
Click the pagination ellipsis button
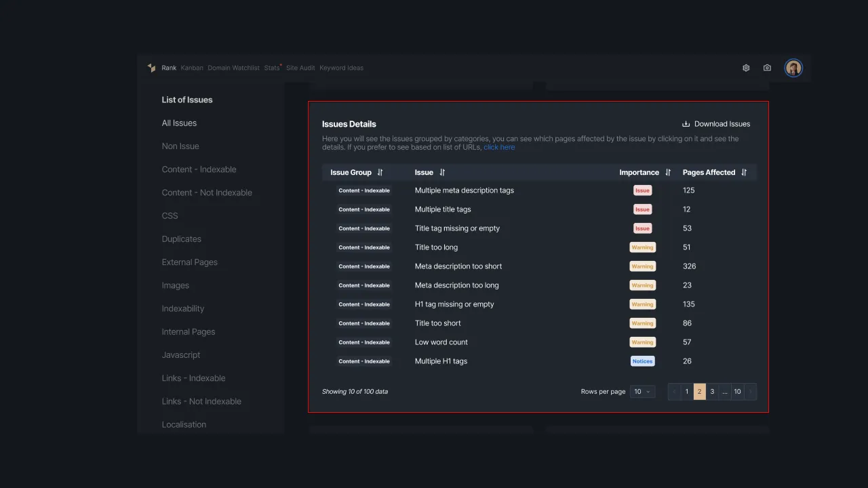click(725, 392)
